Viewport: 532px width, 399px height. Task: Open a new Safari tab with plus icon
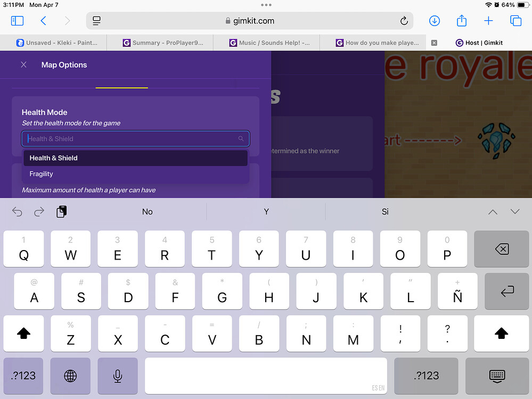click(488, 21)
